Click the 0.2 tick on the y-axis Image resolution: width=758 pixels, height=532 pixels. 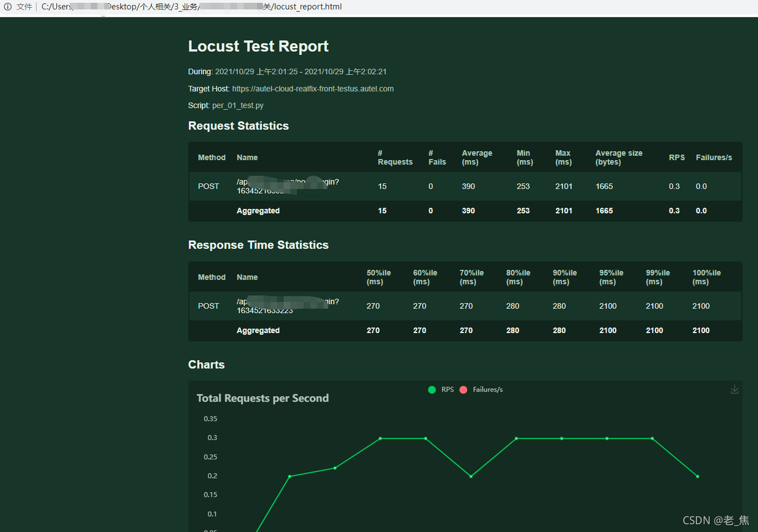(212, 476)
